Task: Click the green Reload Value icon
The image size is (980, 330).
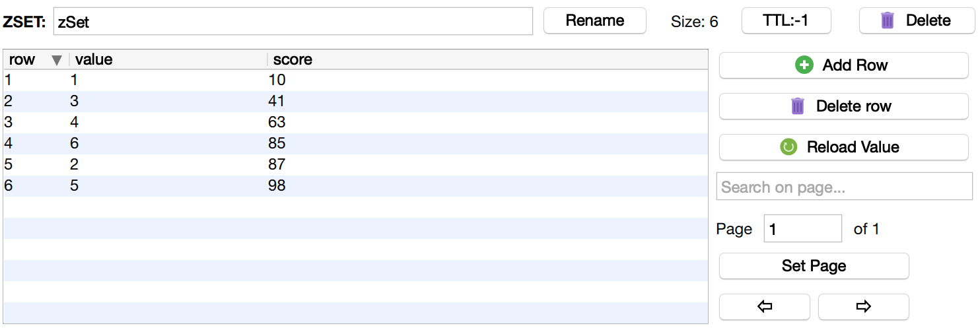Action: 788,147
